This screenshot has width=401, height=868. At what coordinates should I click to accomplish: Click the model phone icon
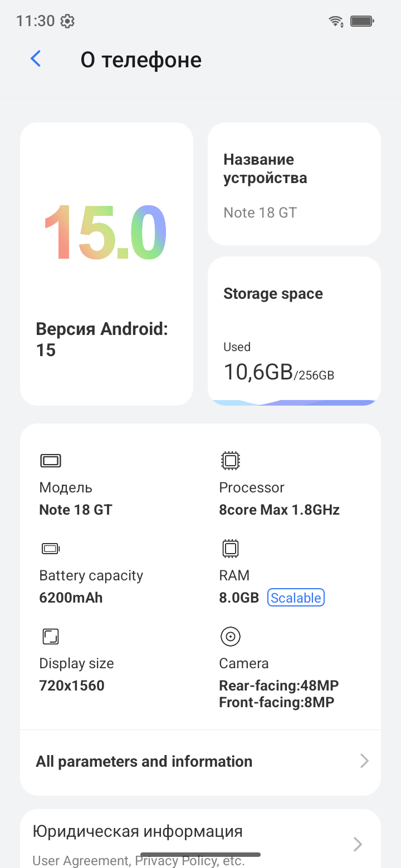[51, 461]
